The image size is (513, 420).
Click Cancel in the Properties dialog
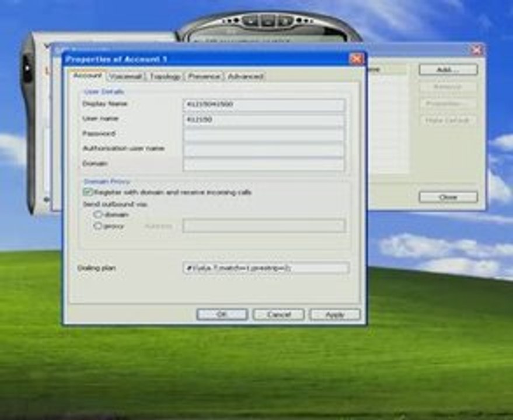tap(278, 314)
